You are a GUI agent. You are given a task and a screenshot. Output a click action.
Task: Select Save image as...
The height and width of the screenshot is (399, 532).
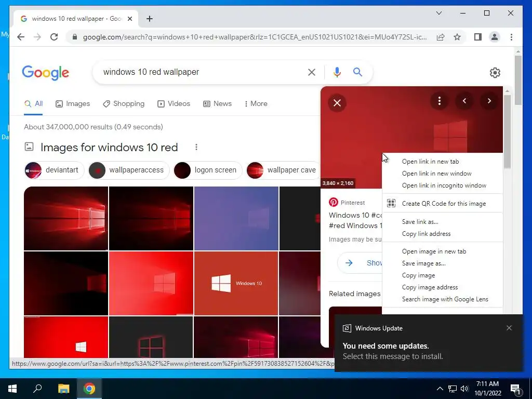pyautogui.click(x=443, y=263)
